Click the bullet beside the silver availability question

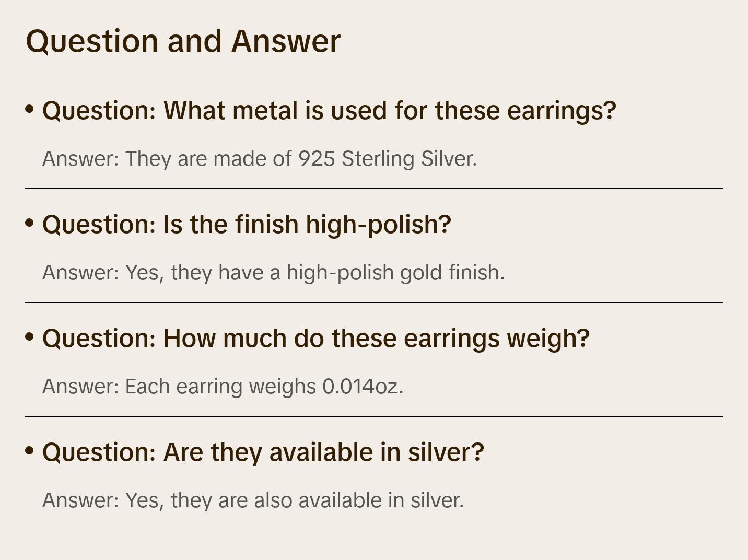click(30, 450)
